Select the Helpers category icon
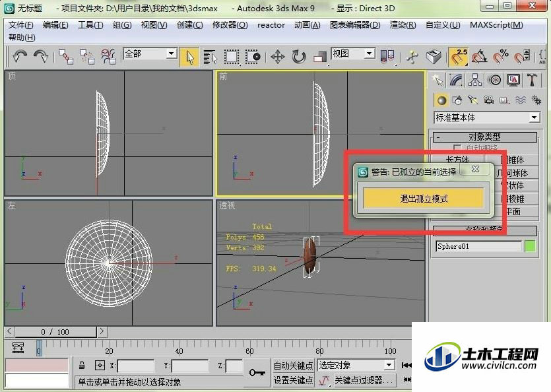The height and width of the screenshot is (392, 551). point(505,100)
